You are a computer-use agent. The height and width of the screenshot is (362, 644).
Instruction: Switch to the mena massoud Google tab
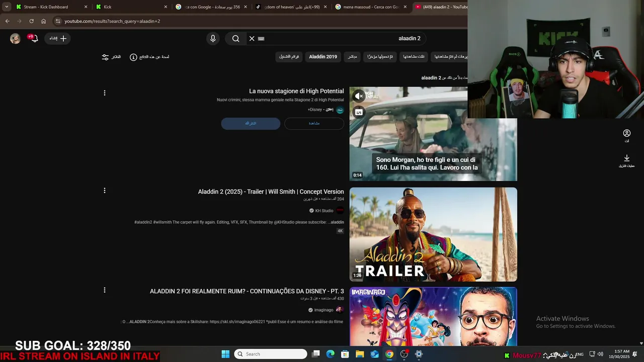pos(371,7)
